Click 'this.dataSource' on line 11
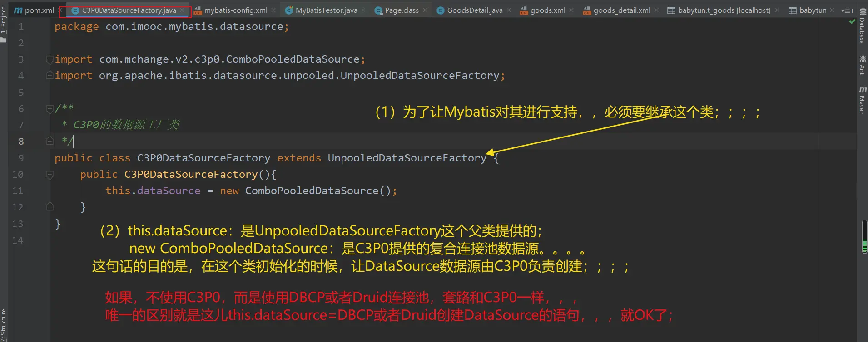Screen dimensions: 868x342 point(153,191)
